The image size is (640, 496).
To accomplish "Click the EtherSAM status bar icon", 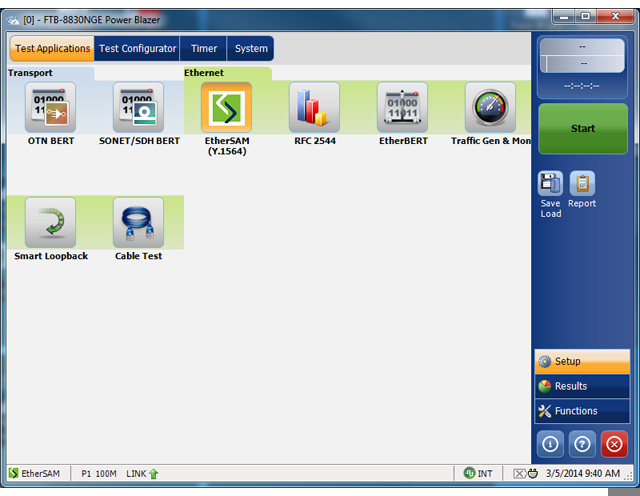I will coord(13,473).
